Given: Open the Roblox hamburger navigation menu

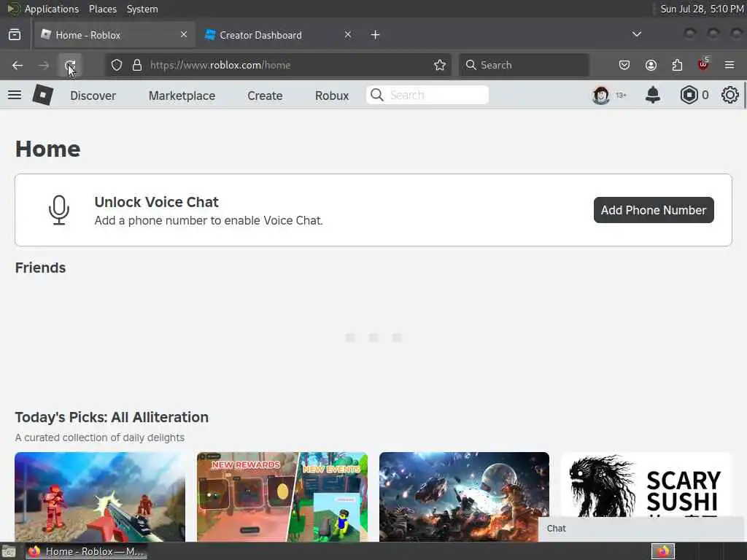Looking at the screenshot, I should click(15, 95).
